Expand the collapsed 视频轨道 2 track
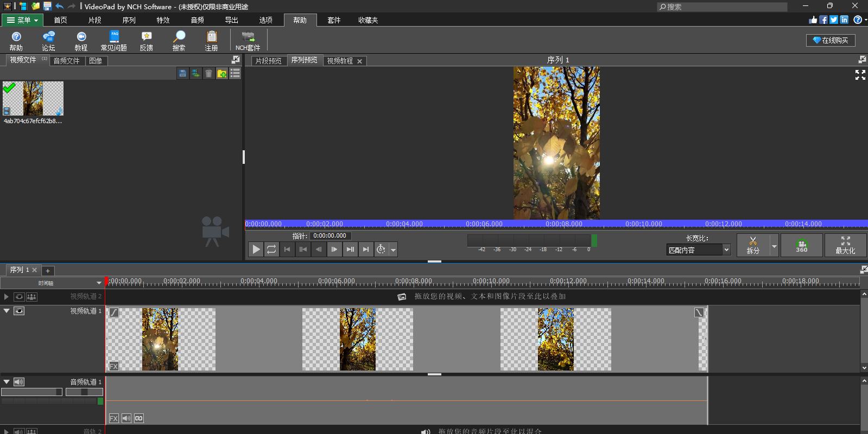The height and width of the screenshot is (434, 868). click(x=6, y=297)
